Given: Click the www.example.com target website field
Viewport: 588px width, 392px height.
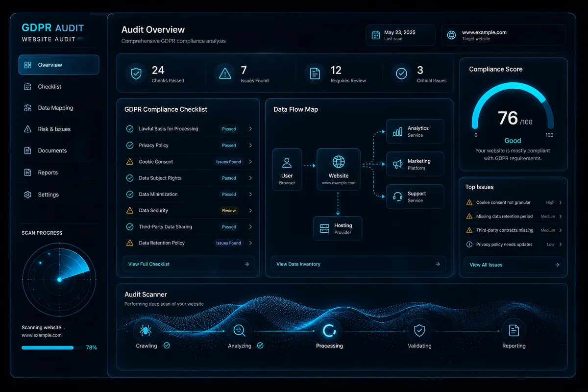Looking at the screenshot, I should click(503, 35).
